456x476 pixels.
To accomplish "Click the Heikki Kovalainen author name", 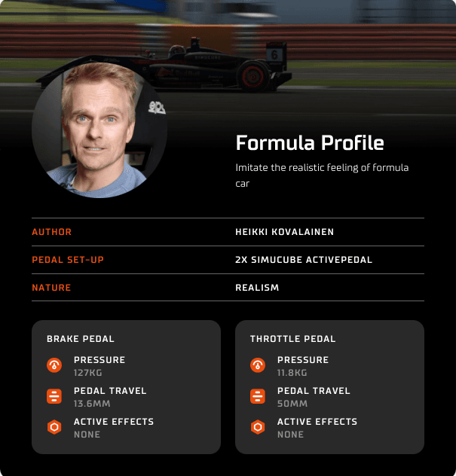I will point(284,232).
